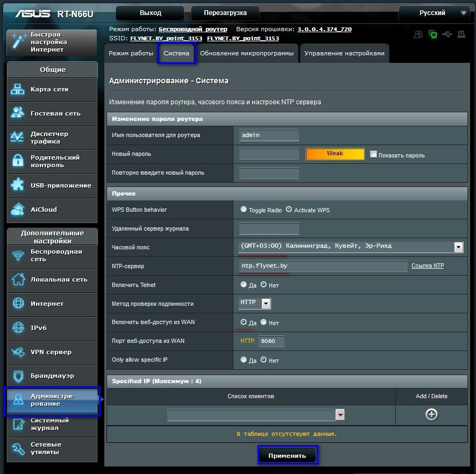This screenshot has width=476, height=474.
Task: Open the Ссылка NTP link
Action: [428, 265]
